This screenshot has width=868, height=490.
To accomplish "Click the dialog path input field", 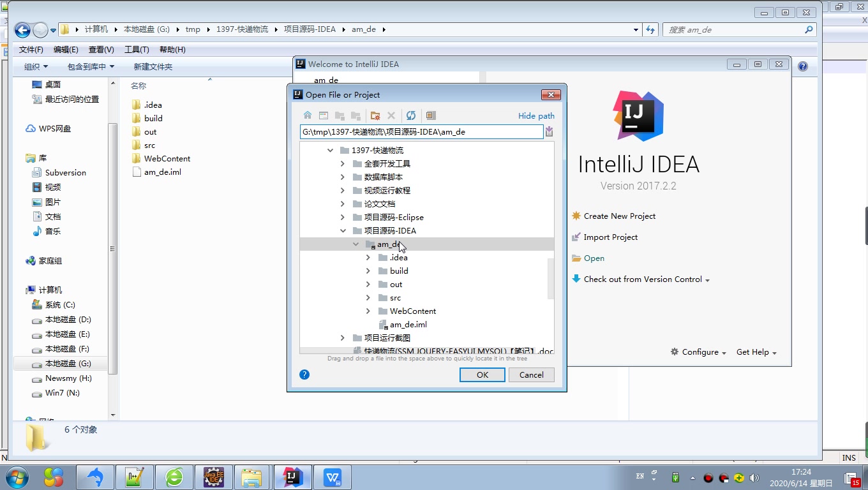I will pyautogui.click(x=422, y=132).
